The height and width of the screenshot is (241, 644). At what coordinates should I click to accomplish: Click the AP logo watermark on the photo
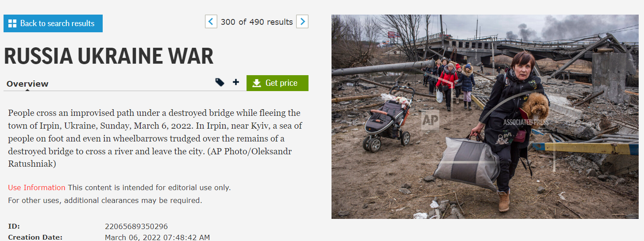coord(430,119)
